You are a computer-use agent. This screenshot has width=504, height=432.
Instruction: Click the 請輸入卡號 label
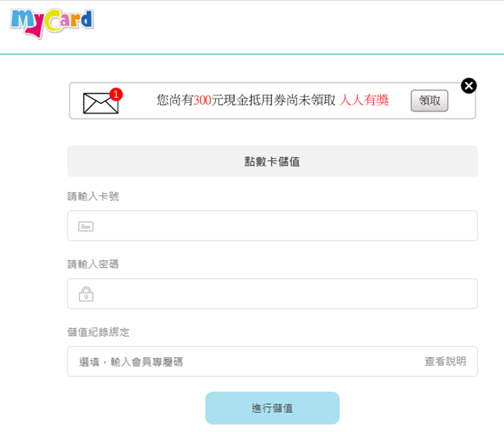tap(93, 196)
